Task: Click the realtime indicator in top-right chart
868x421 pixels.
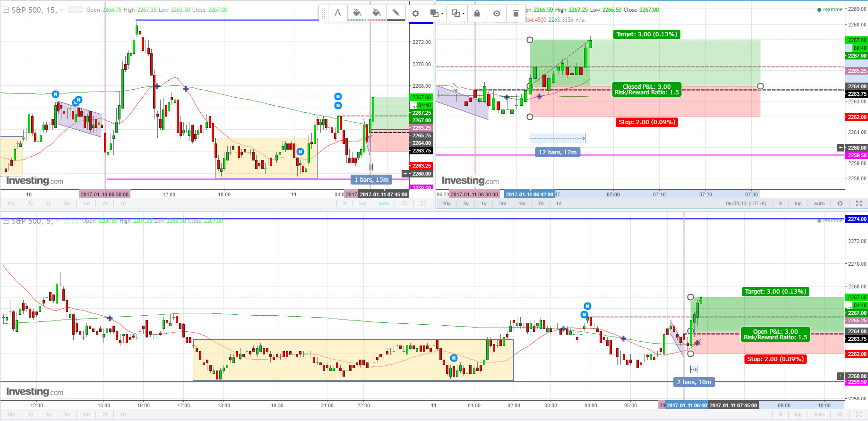Action: 830,10
